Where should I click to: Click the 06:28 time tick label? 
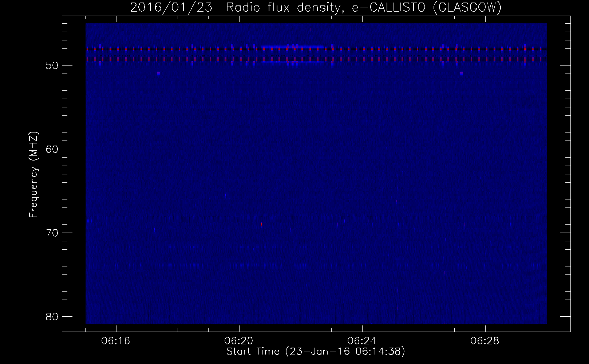click(485, 341)
